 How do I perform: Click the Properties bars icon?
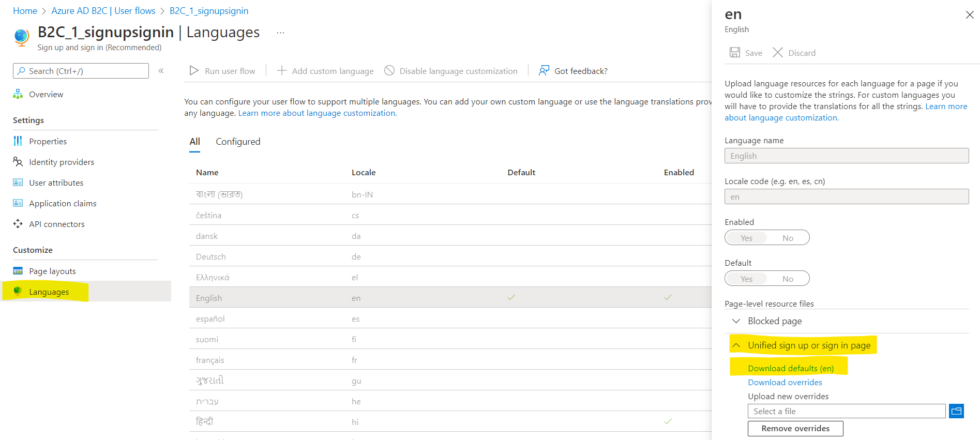coord(18,141)
